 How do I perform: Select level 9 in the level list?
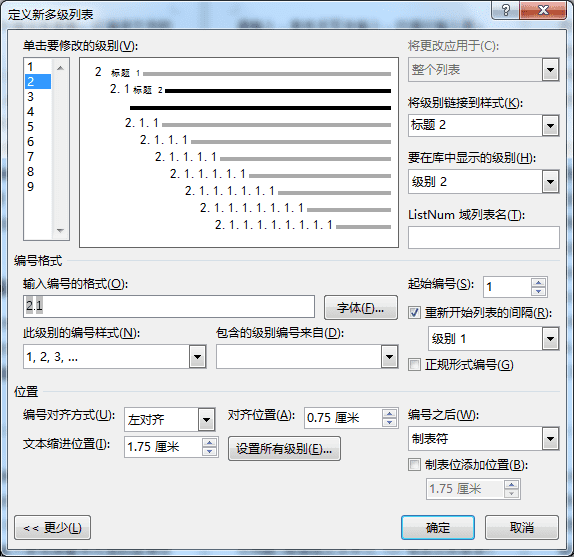coord(38,187)
